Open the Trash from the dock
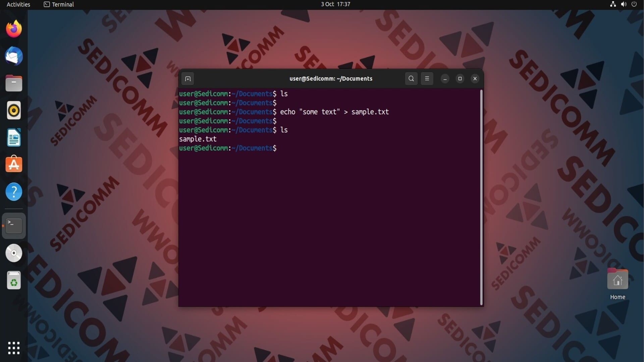This screenshot has width=644, height=362. [14, 281]
